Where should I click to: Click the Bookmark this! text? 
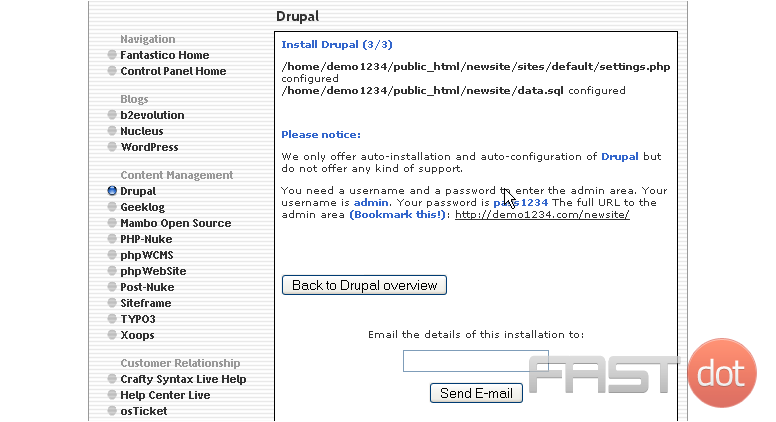(x=398, y=215)
